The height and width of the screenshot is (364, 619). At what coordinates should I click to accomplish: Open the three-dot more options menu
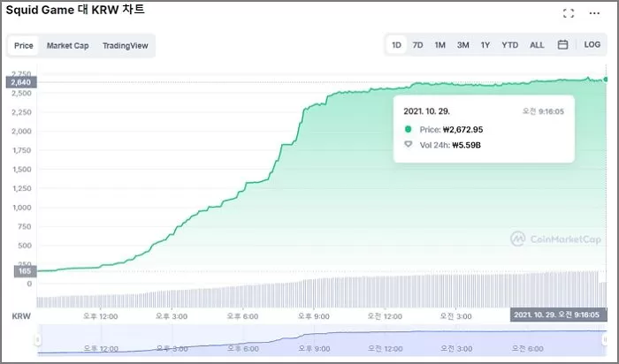[594, 13]
